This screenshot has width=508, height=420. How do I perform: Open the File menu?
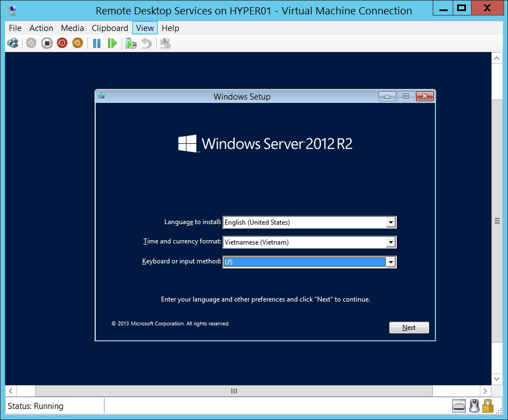point(15,28)
